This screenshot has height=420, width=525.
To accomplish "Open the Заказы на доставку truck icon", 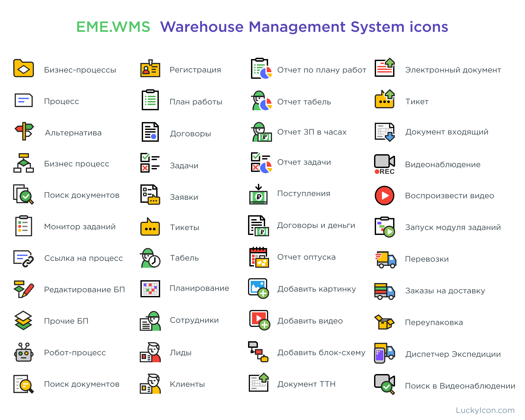I will [385, 291].
